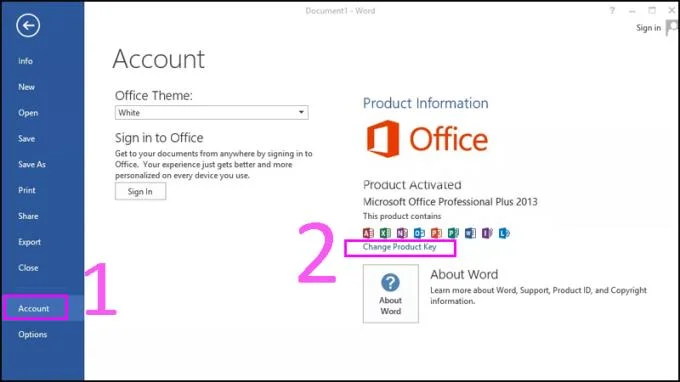Click the OneNote product icon
Image resolution: width=680 pixels, height=382 pixels.
402,233
